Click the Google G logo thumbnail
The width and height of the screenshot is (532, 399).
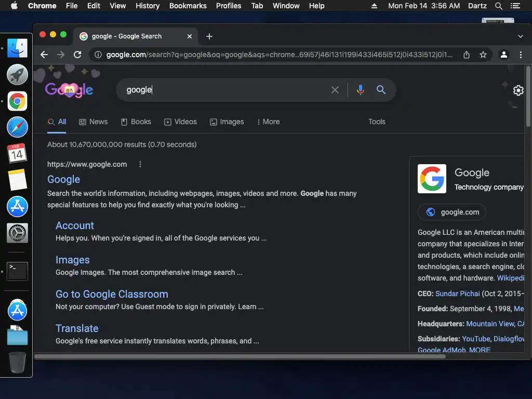432,179
